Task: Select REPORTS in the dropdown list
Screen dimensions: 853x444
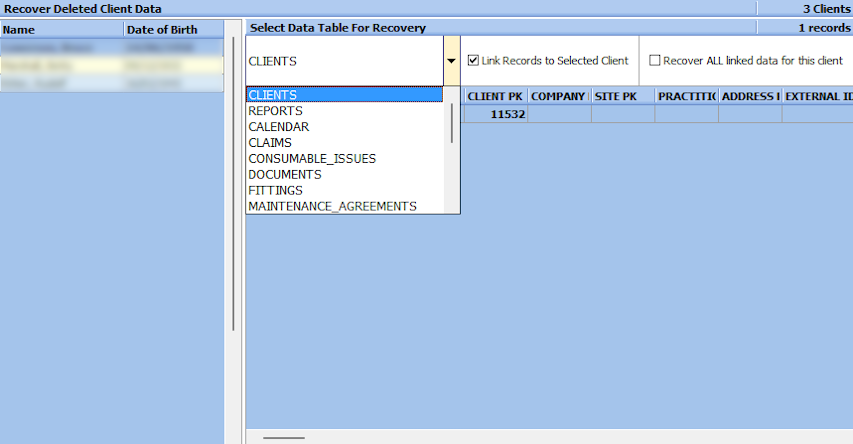Action: coord(345,110)
